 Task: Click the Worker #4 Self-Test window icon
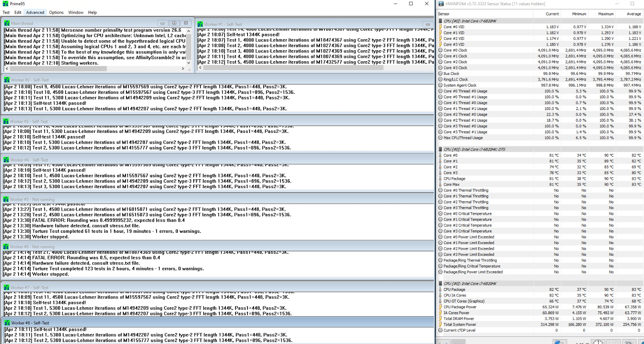pos(6,160)
